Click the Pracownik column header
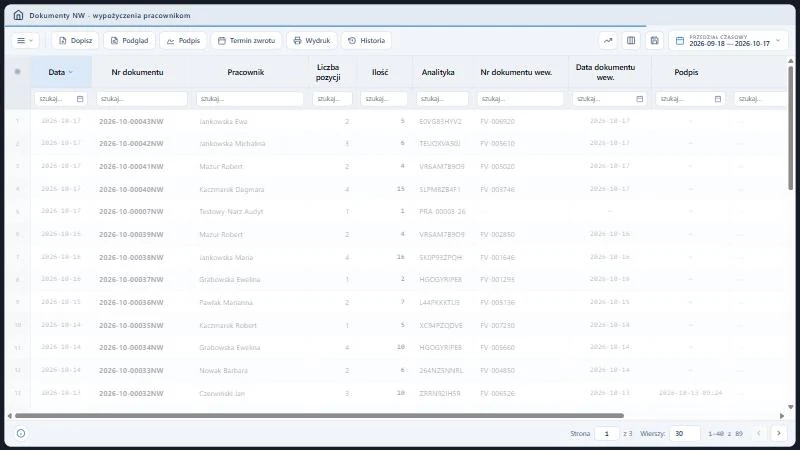 [x=245, y=72]
